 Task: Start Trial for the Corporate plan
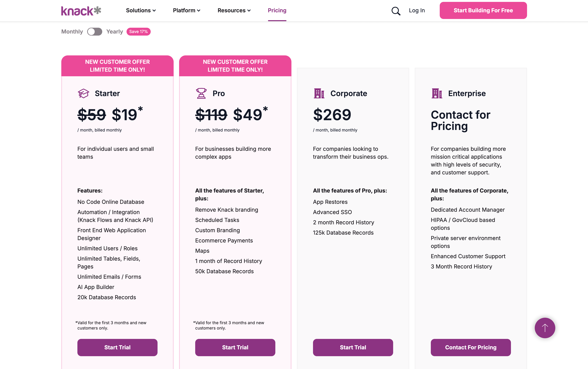click(x=353, y=347)
